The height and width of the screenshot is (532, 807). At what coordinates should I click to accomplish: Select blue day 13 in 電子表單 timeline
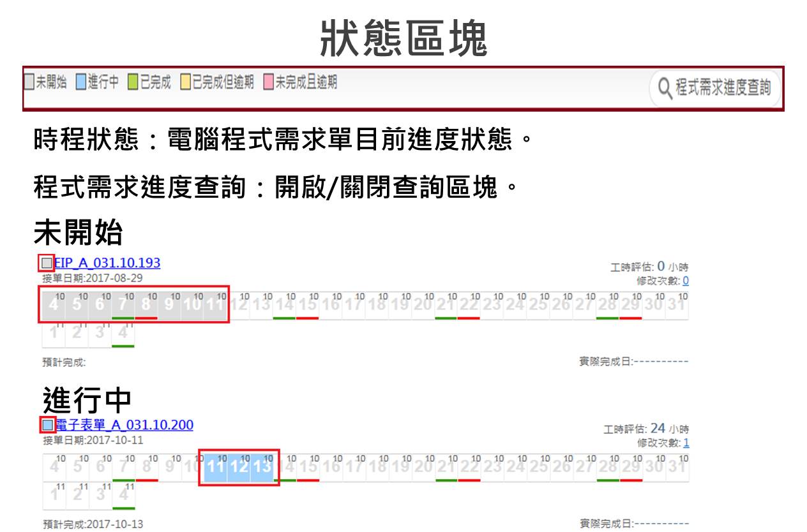point(262,466)
